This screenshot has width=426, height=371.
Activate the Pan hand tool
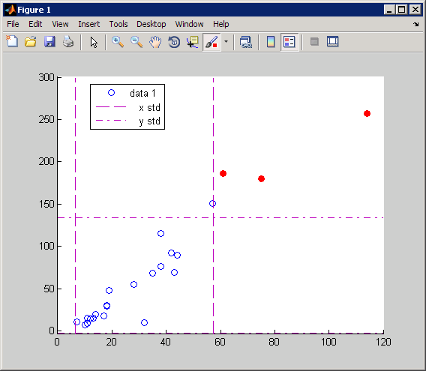click(x=155, y=42)
